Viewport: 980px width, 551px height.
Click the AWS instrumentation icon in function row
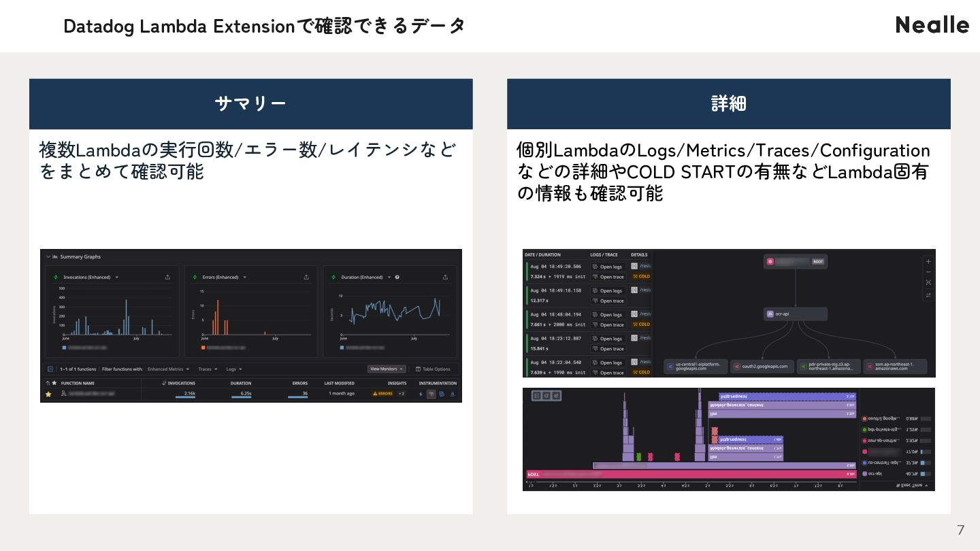click(452, 393)
